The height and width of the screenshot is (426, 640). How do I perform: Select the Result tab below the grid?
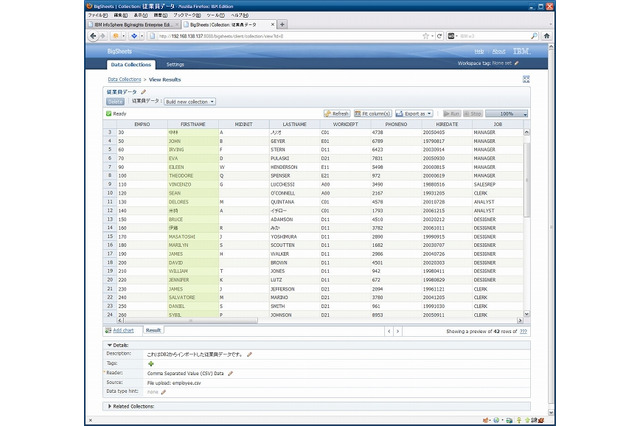tap(153, 331)
